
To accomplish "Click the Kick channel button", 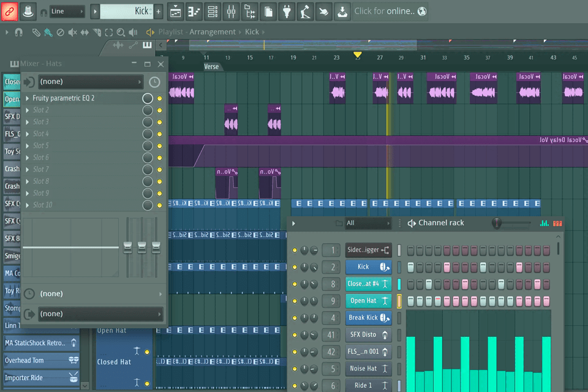I will pos(368,266).
